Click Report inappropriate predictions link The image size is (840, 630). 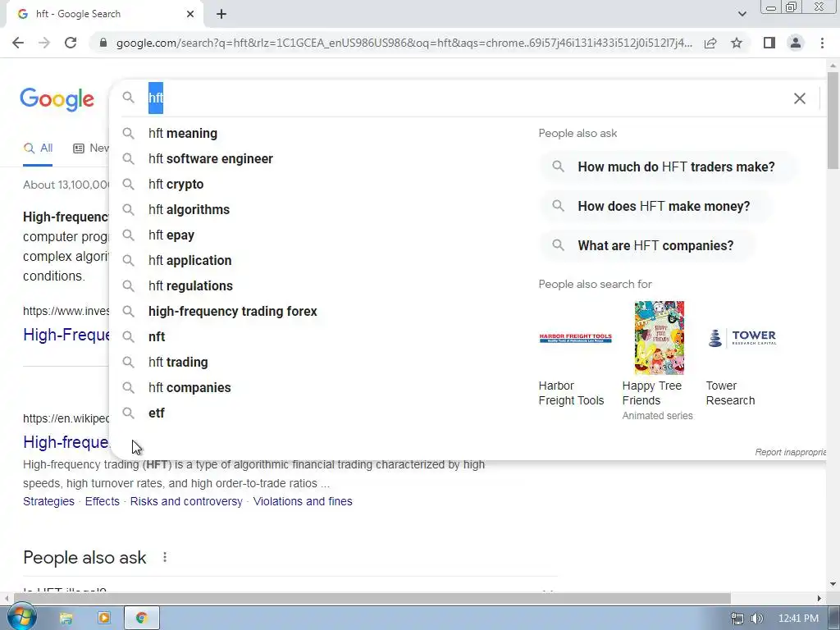click(x=790, y=452)
